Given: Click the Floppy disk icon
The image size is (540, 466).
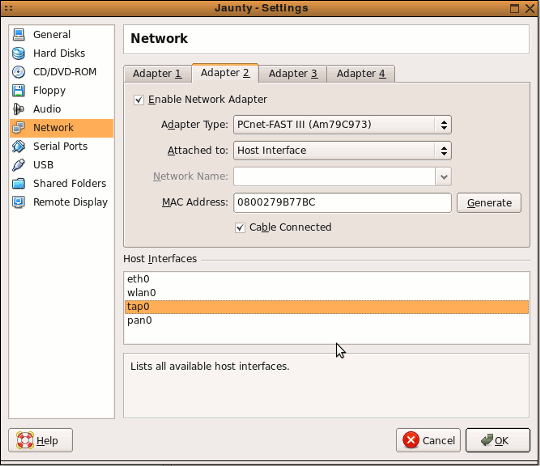Looking at the screenshot, I should pyautogui.click(x=19, y=90).
